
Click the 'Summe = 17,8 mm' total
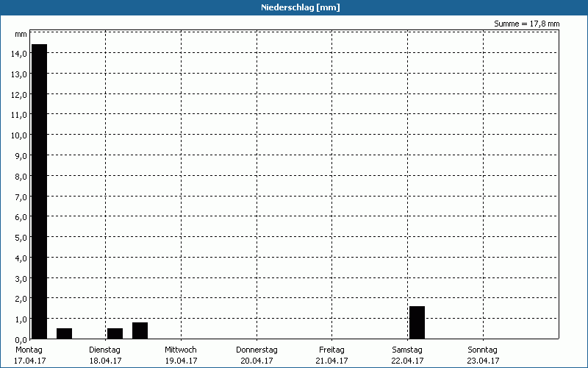point(526,24)
